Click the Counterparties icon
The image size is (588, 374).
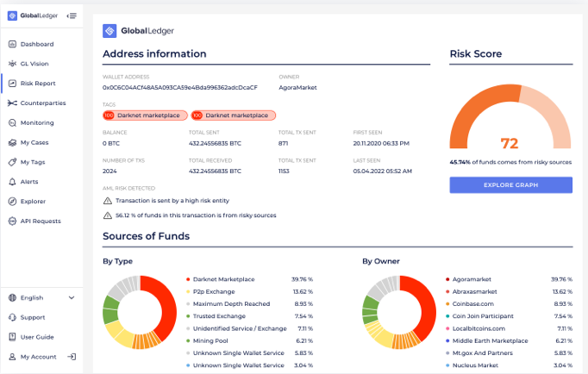pos(12,103)
